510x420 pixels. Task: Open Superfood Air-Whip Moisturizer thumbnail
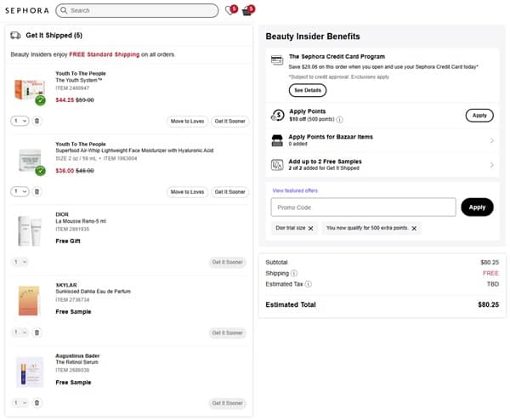pos(30,160)
